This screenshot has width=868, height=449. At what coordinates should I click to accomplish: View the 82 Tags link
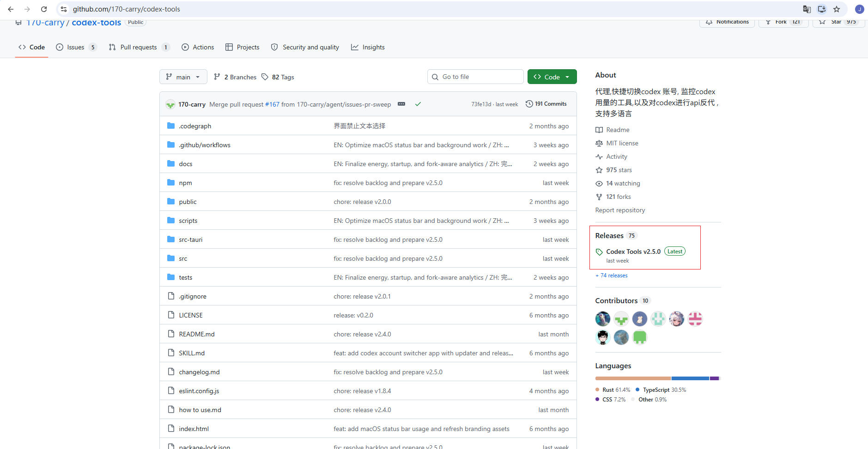coord(278,77)
